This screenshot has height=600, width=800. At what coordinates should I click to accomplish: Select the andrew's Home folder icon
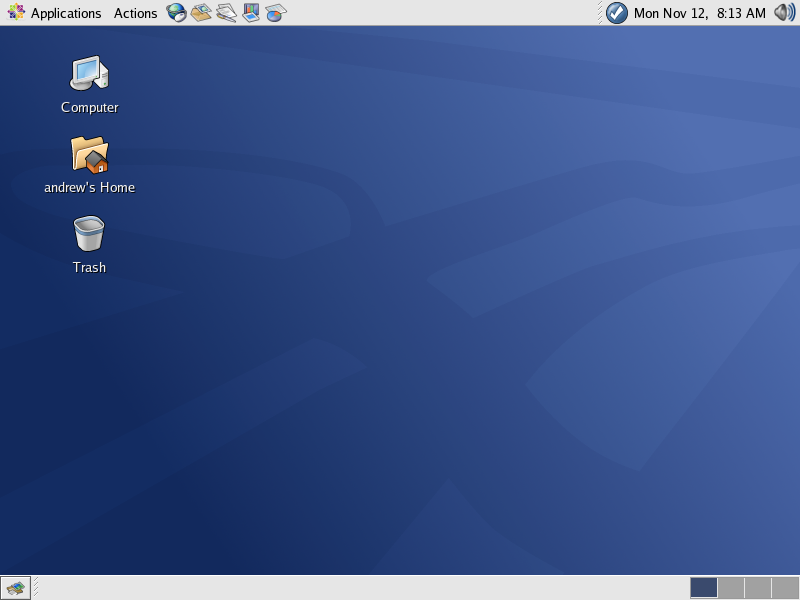pos(89,155)
